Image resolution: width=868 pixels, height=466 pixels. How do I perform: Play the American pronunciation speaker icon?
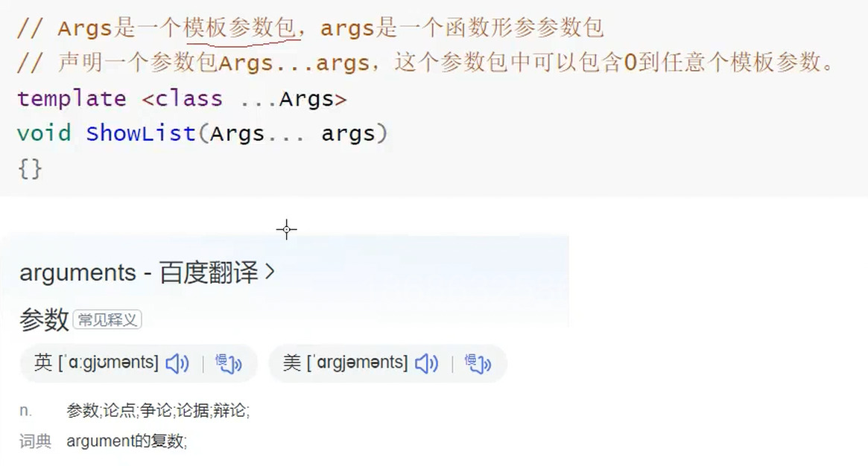[x=426, y=363]
